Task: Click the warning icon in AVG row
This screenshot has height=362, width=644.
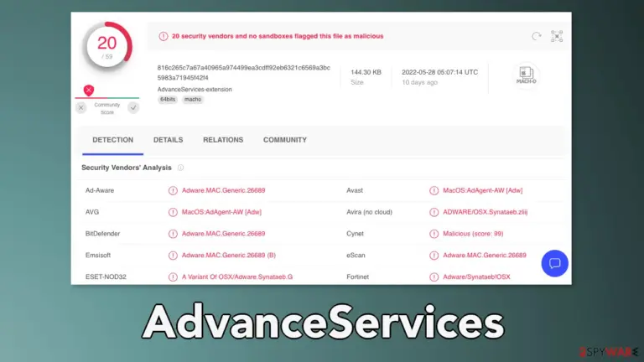Action: pos(173,212)
